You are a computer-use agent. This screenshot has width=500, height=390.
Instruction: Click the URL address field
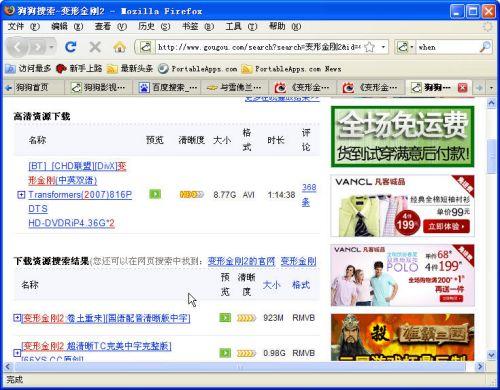(259, 47)
